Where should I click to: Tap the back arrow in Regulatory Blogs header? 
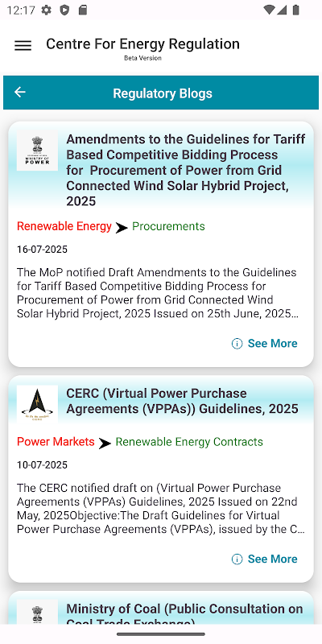point(19,92)
